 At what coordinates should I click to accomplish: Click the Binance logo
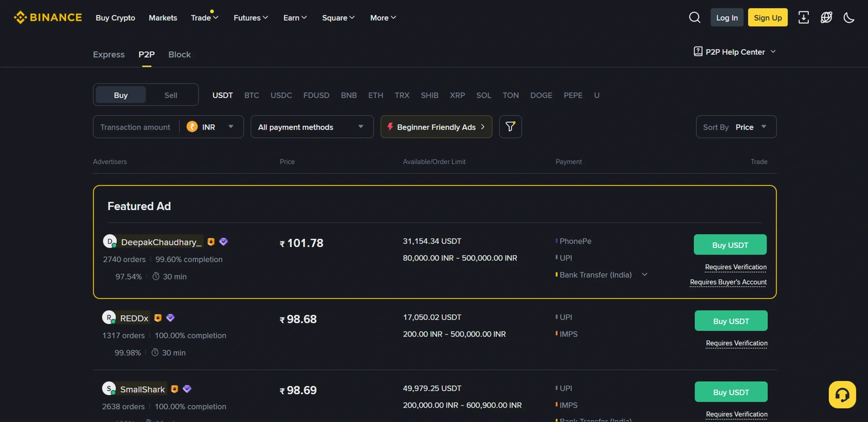tap(47, 17)
